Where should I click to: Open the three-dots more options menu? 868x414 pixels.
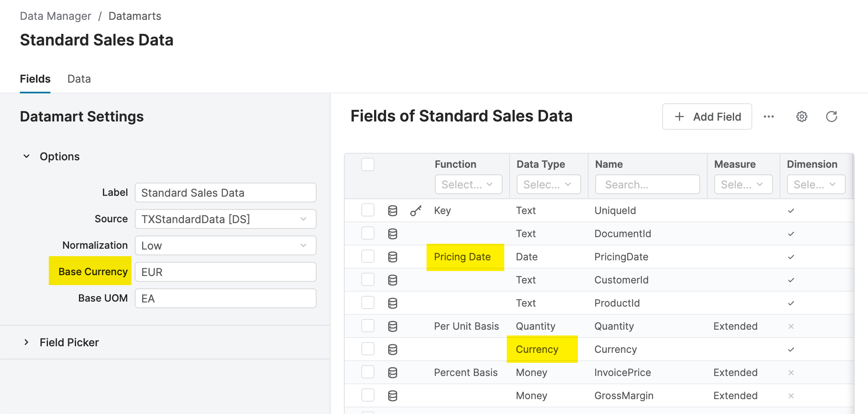(768, 117)
